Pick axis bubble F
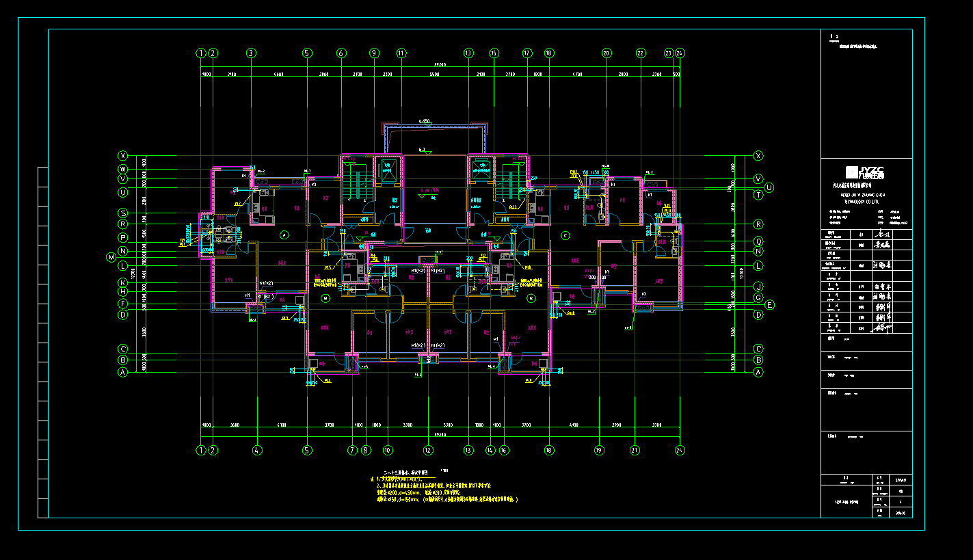 pos(123,303)
